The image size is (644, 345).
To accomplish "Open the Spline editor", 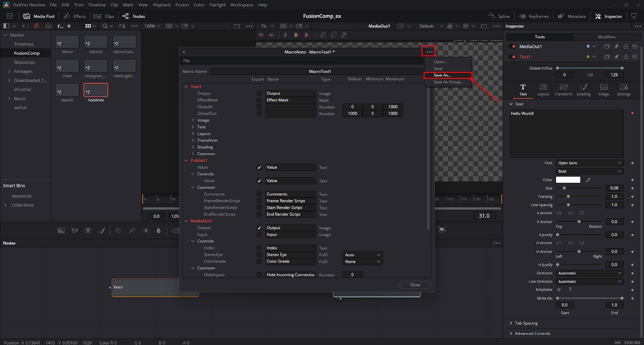I will (x=499, y=16).
